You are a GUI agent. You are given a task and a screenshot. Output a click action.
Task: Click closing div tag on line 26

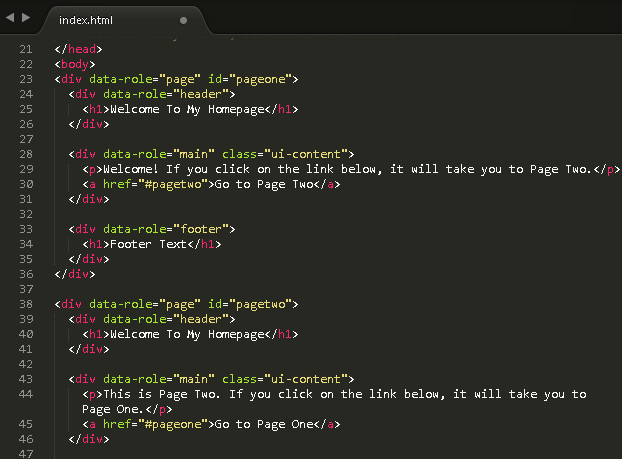[x=89, y=125]
